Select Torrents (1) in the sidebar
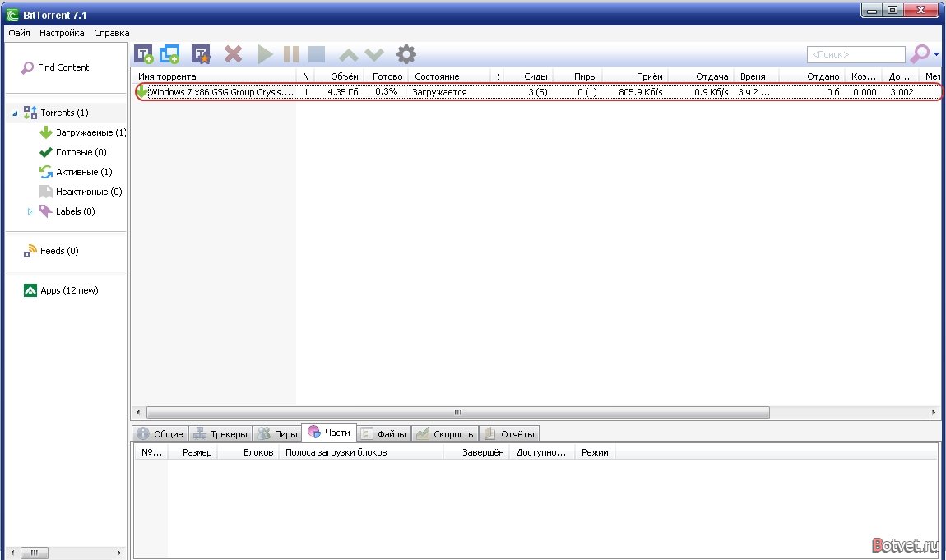The width and height of the screenshot is (946, 560). tap(64, 113)
